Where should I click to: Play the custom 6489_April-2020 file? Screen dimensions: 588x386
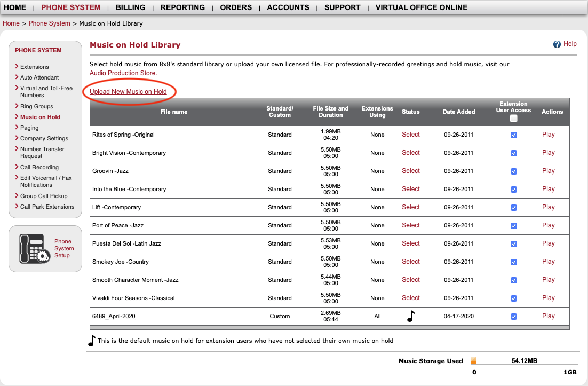549,316
